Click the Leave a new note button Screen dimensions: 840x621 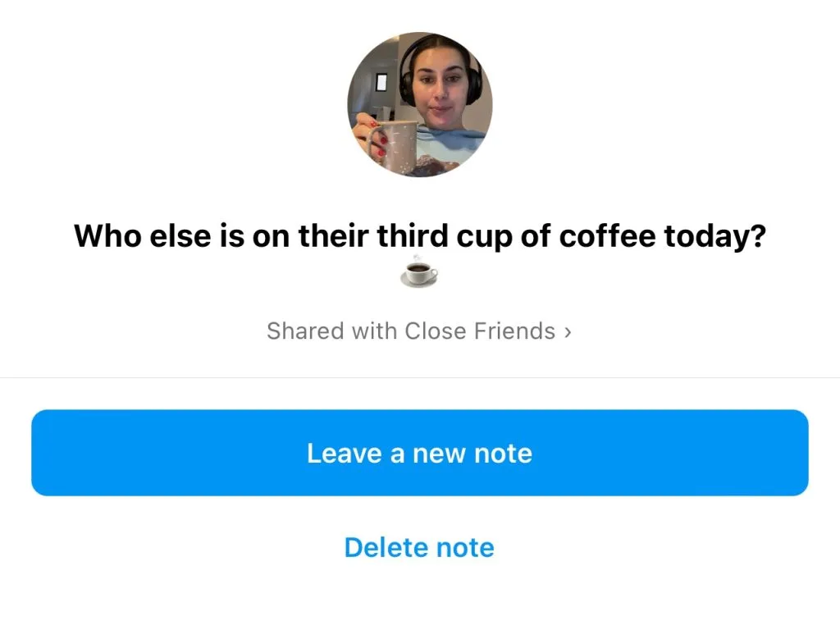point(419,453)
